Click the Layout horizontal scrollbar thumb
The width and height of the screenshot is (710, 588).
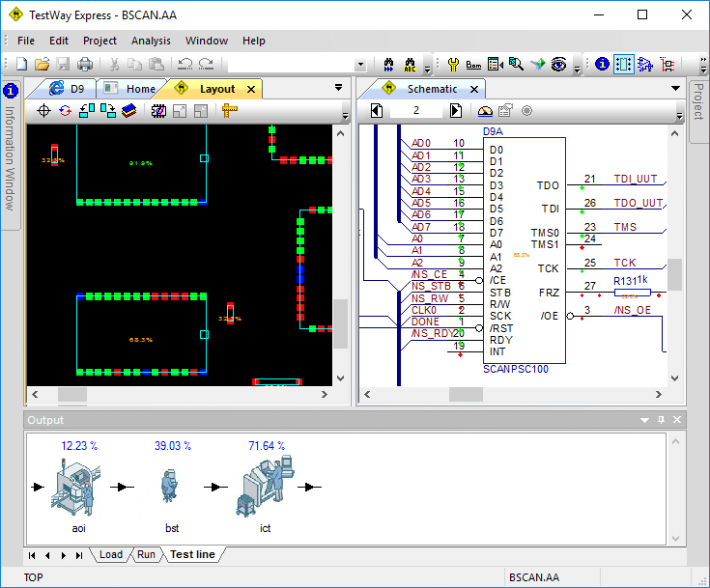pos(72,394)
